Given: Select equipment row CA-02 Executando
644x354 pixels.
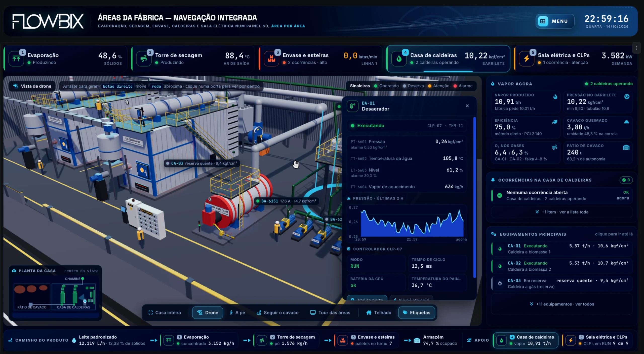Looking at the screenshot, I should pos(562,266).
